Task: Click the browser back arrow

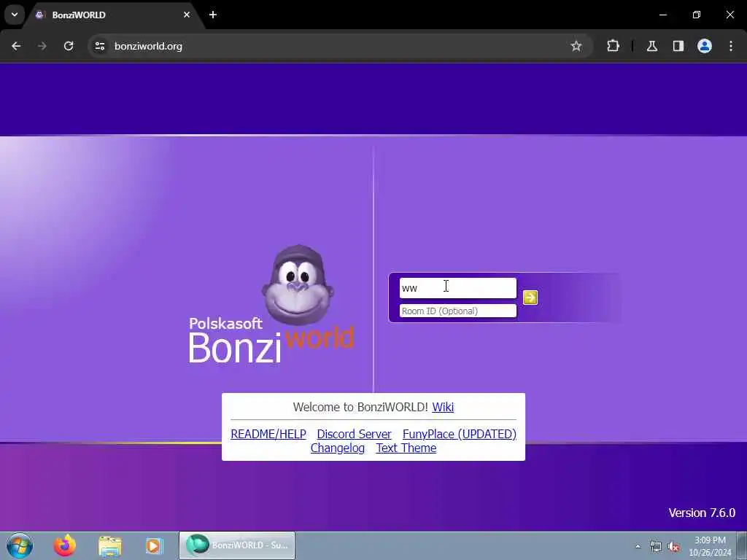Action: coord(16,46)
